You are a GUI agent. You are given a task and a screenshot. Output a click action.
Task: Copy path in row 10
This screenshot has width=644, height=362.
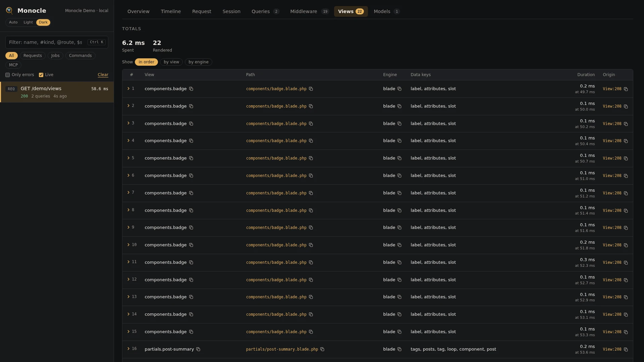point(311,245)
